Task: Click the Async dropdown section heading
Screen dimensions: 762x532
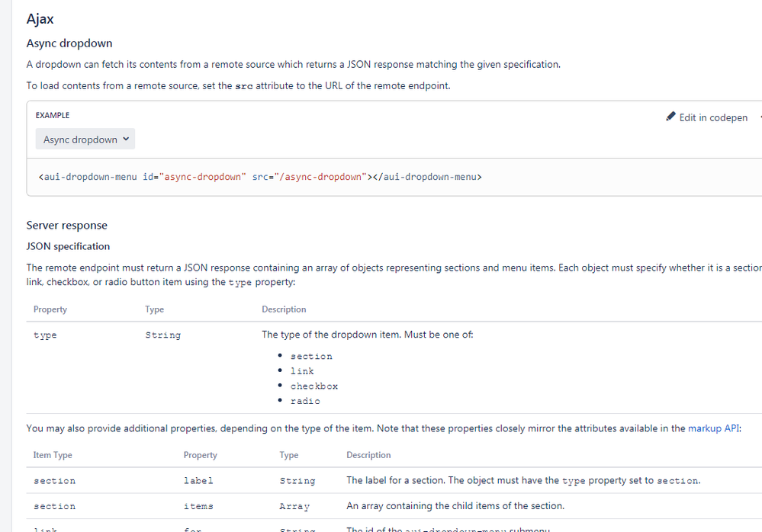Action: (69, 43)
